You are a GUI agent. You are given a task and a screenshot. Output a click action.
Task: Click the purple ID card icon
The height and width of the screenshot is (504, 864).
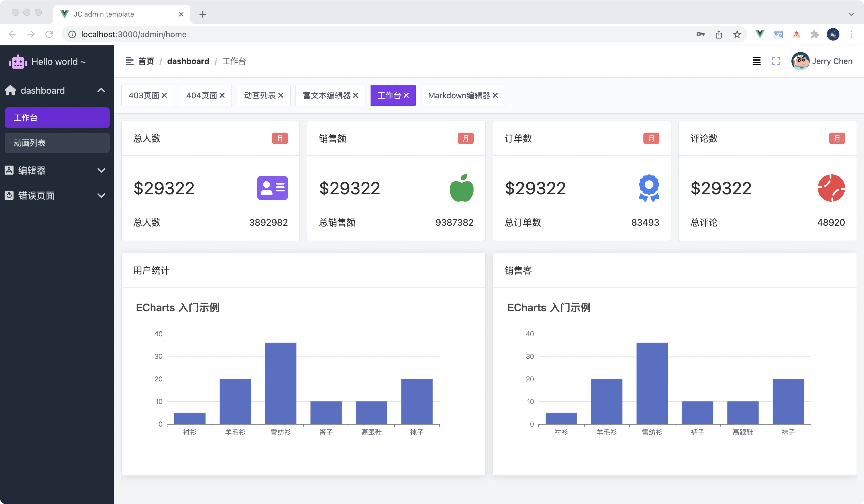point(272,188)
